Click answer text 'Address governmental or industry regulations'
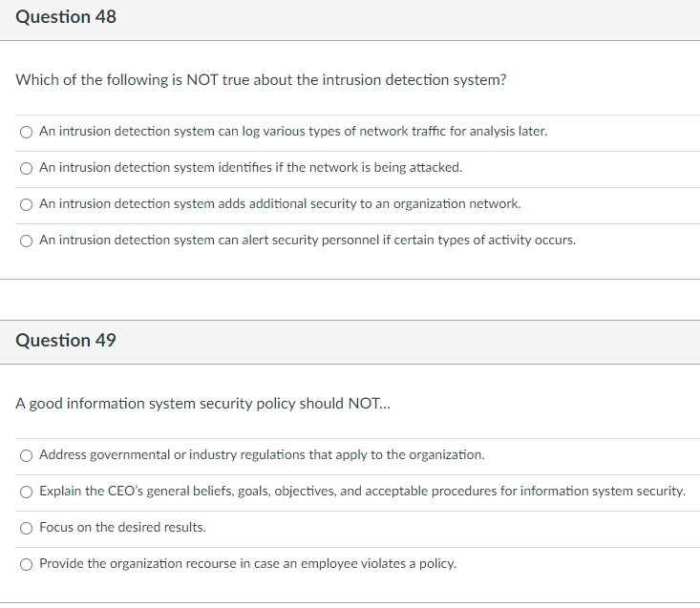 pos(262,455)
